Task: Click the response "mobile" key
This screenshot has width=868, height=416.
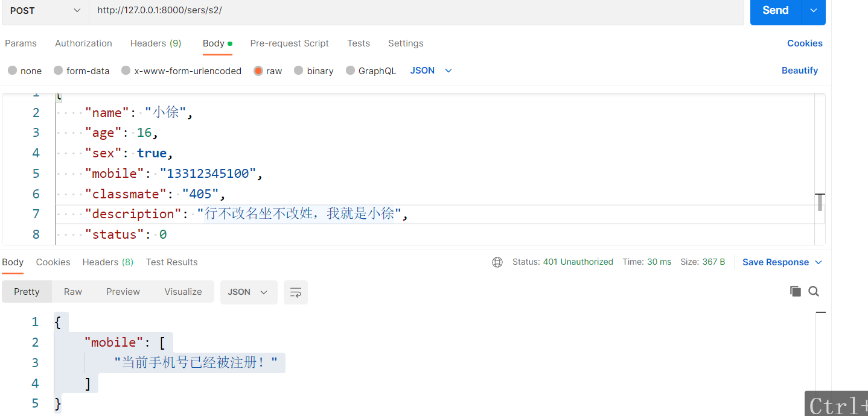Action: [113, 342]
